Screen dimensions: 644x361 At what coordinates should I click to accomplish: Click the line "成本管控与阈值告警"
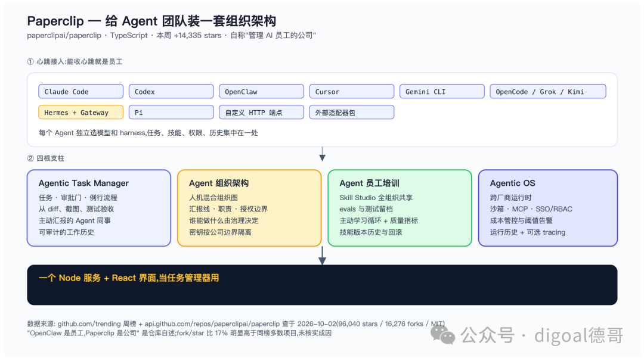[521, 220]
